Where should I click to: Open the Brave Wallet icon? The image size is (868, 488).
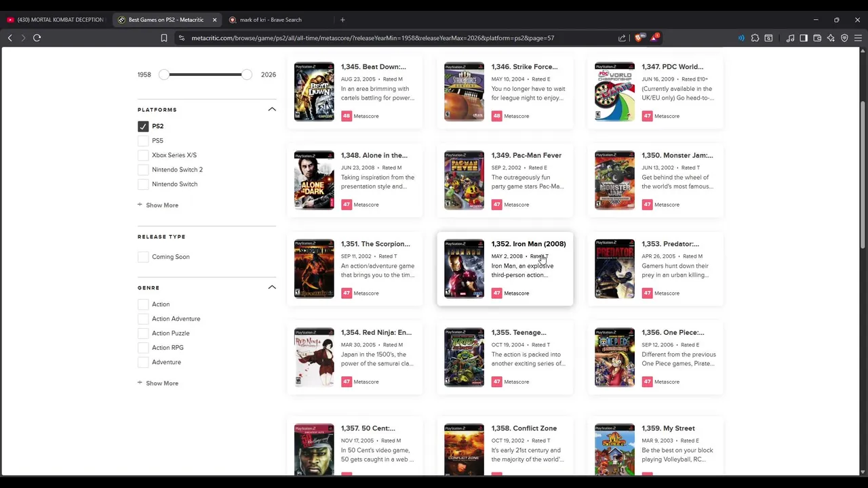tap(817, 38)
